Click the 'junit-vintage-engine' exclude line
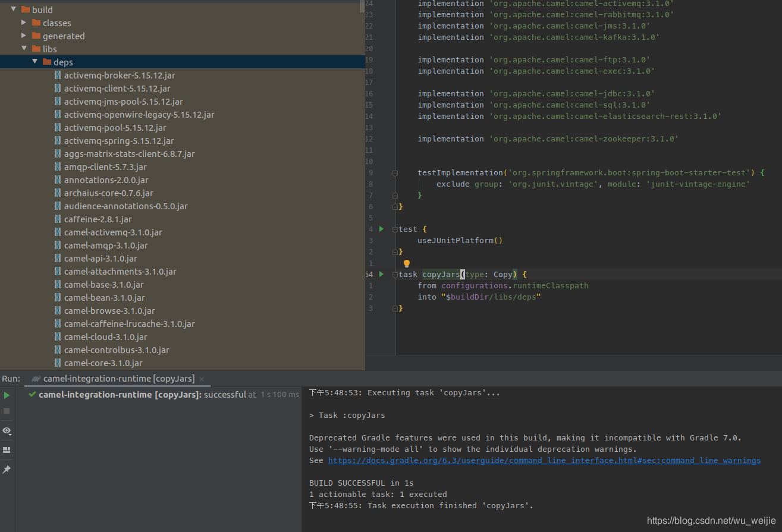 pos(593,184)
